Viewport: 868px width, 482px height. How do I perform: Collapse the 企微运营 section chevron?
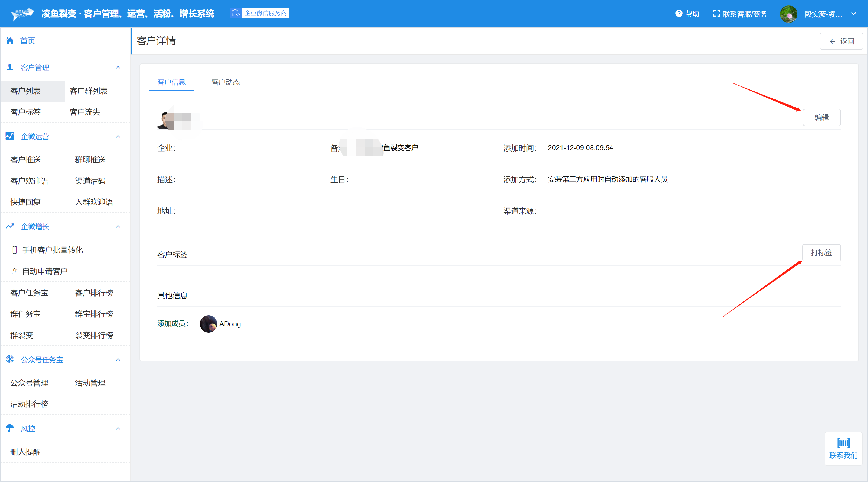point(118,136)
